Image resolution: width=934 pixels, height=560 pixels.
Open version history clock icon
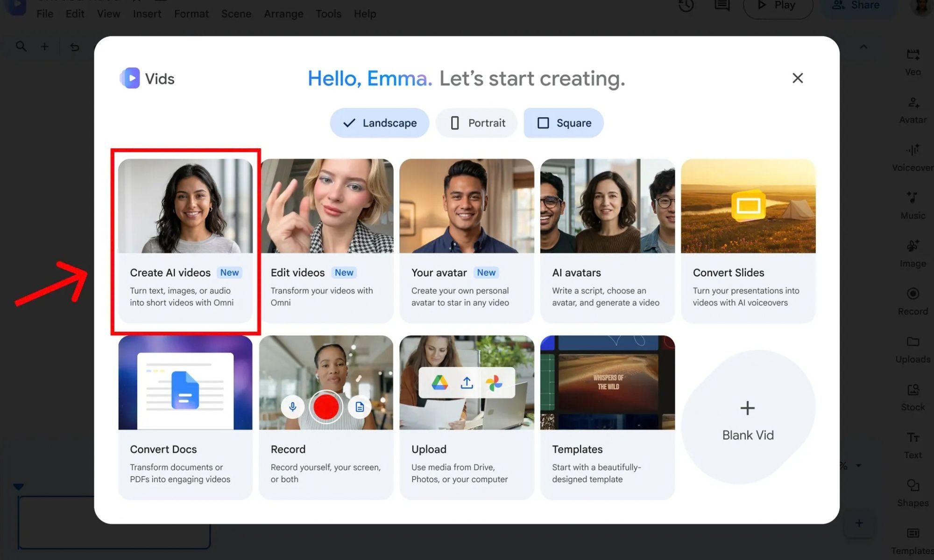point(686,6)
